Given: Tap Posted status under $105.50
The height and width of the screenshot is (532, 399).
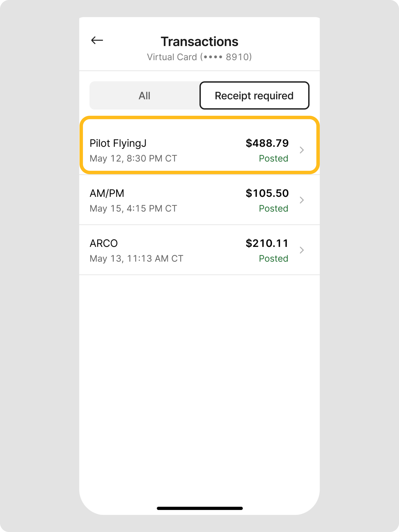Looking at the screenshot, I should pos(274,209).
